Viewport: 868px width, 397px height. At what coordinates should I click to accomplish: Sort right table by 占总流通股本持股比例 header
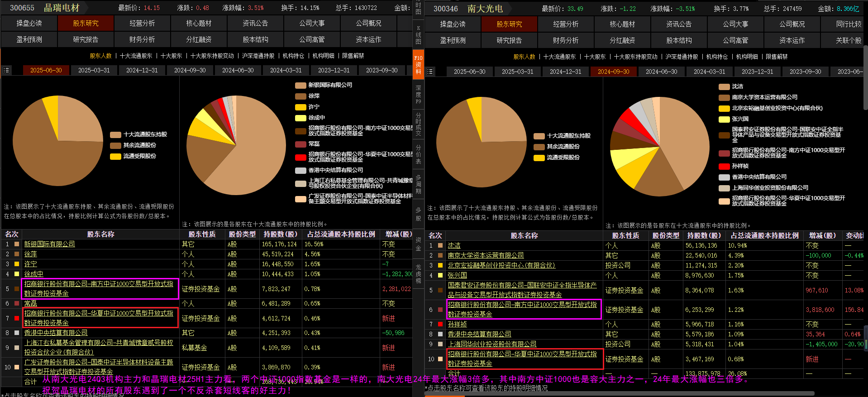coord(765,235)
